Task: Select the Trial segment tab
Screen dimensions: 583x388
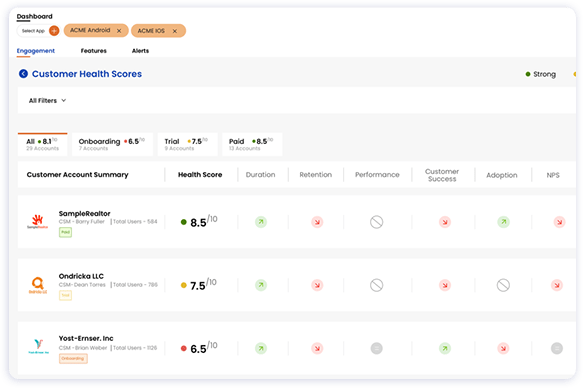Action: [x=188, y=144]
